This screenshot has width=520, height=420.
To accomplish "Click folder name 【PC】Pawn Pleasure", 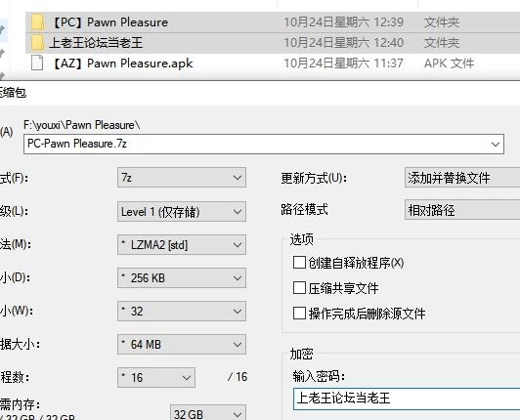I will point(109,22).
